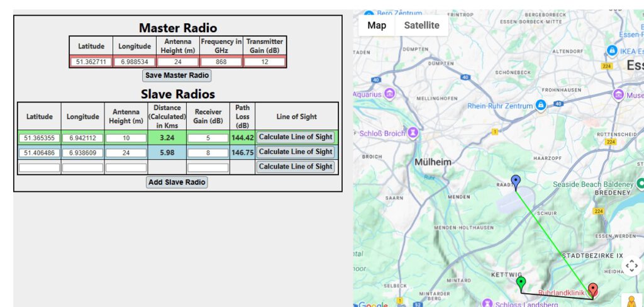Viewport: 644px width, 307px height.
Task: Click the Street View pegman icon
Action: (631, 301)
